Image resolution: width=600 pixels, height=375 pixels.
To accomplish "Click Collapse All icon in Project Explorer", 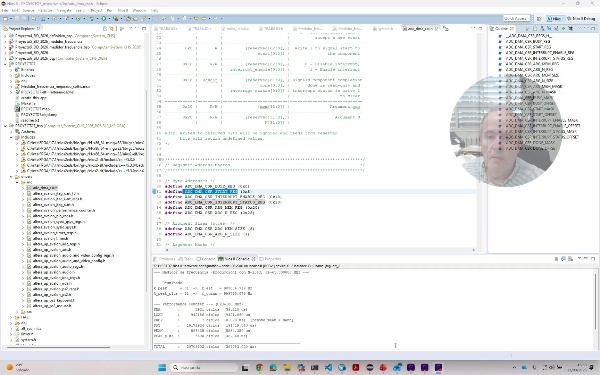I will [105, 28].
